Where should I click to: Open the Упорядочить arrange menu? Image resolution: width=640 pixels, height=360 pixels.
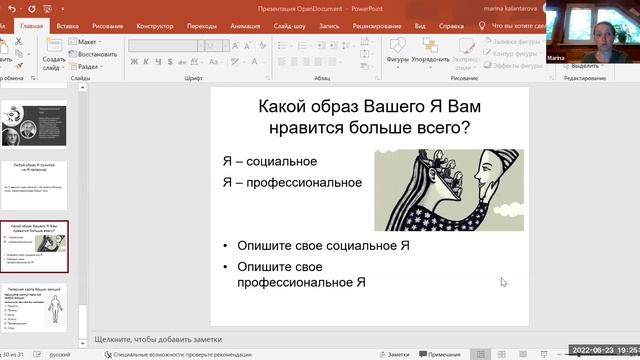tap(430, 52)
